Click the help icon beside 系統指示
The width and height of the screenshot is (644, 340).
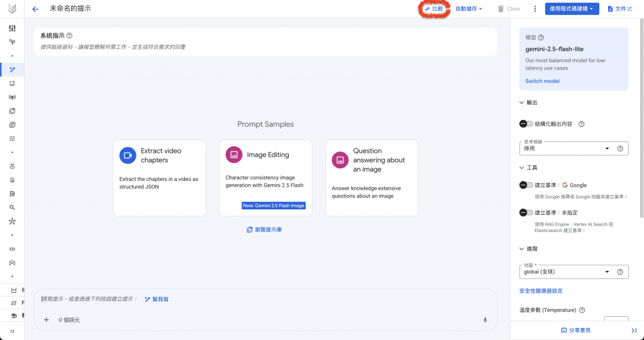coord(69,36)
